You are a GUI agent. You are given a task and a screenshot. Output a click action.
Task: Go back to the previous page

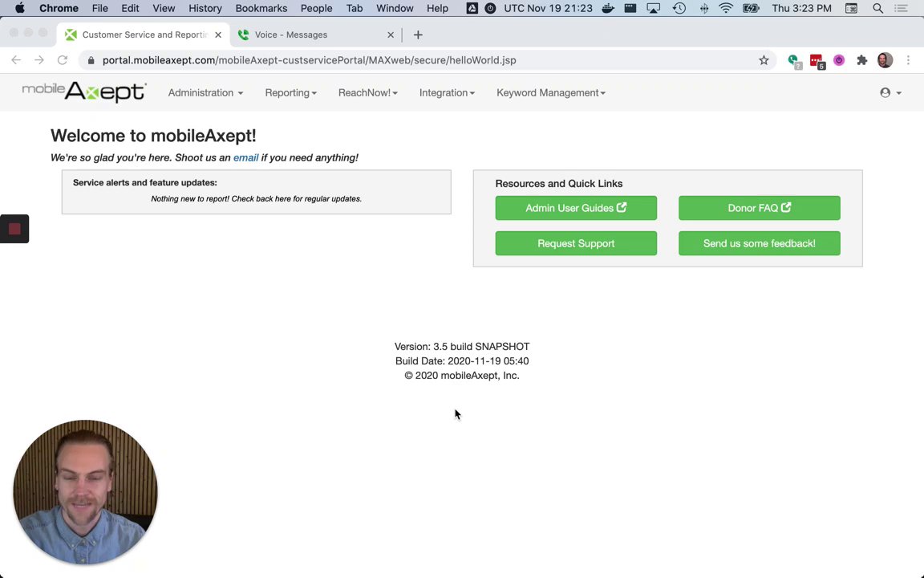pos(16,60)
